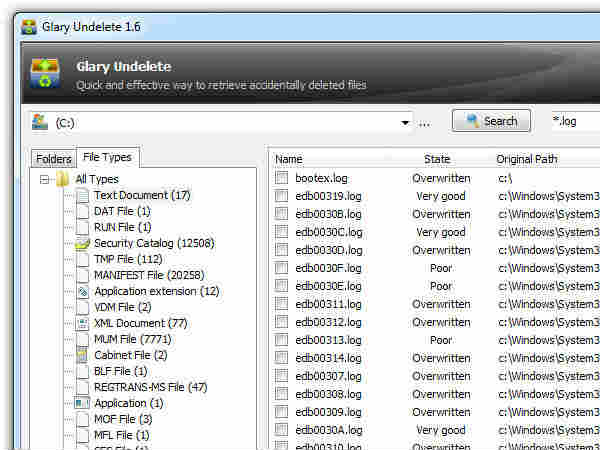Screen dimensions: 600x450
Task: Click the MOF File type icon
Action: click(82, 419)
